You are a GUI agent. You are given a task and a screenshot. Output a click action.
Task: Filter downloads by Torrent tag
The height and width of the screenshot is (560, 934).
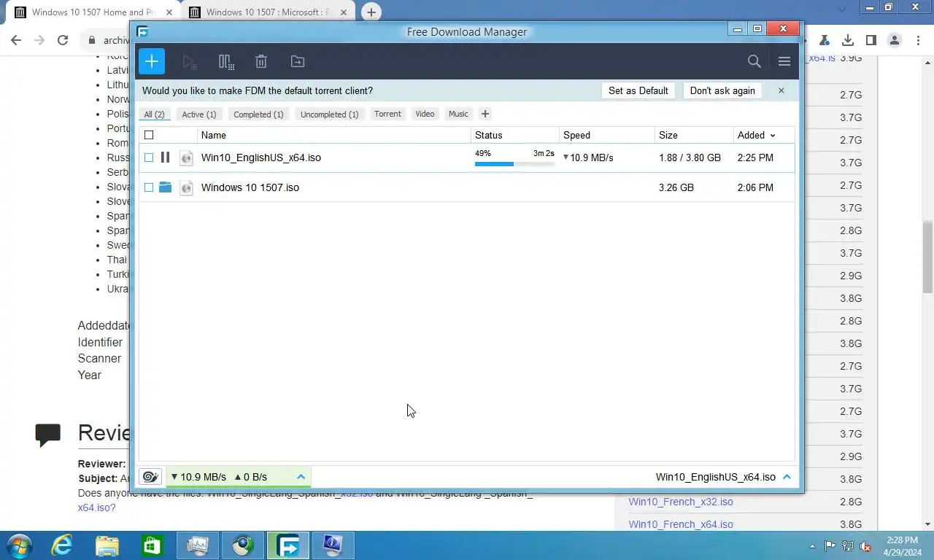387,114
